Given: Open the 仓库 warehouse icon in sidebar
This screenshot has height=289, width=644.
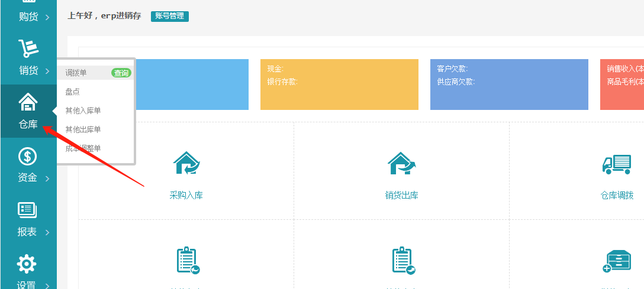Looking at the screenshot, I should click(x=28, y=102).
